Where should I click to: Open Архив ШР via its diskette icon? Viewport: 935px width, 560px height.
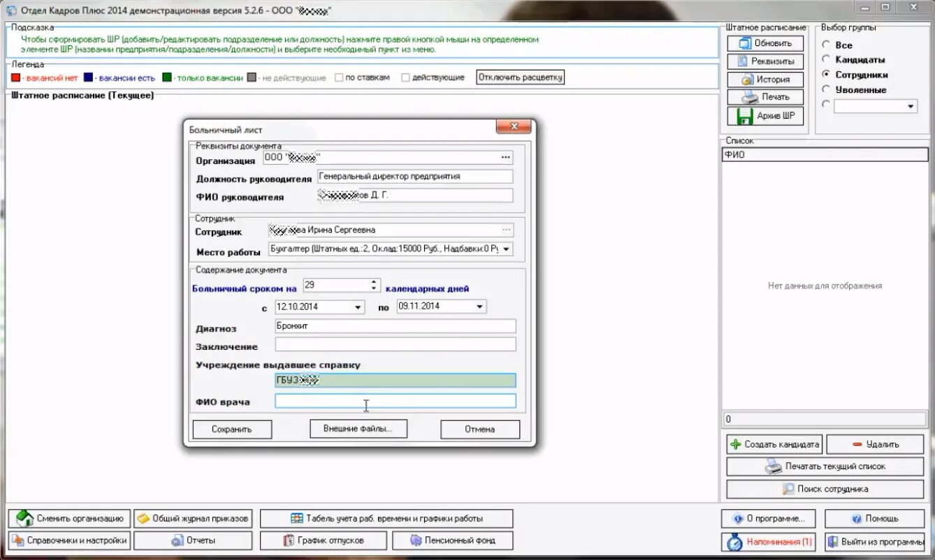pos(745,116)
